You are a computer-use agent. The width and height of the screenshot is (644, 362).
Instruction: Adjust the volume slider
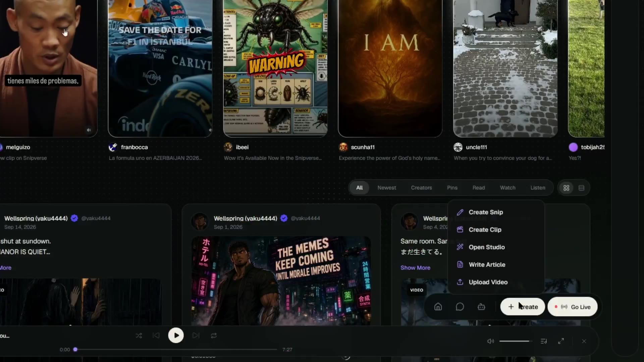(515, 341)
